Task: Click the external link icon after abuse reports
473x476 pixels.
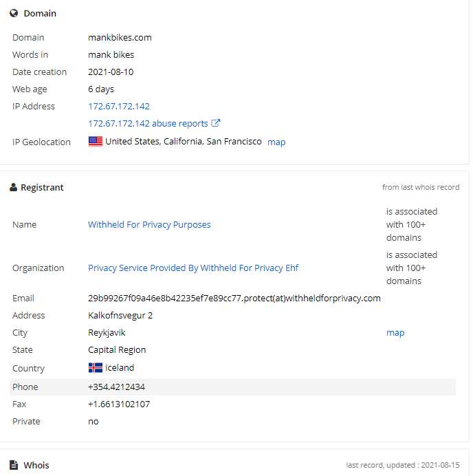Action: click(215, 123)
